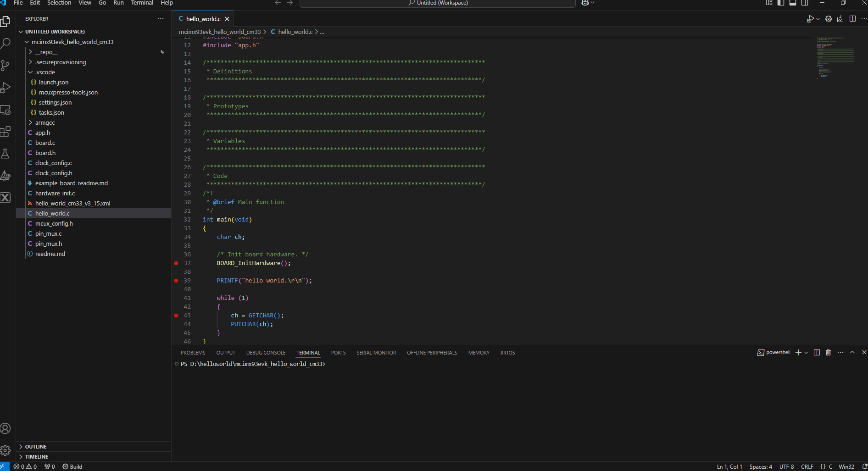Click the Manage gear icon
Viewport: 868px width, 471px height.
pyautogui.click(x=6, y=450)
